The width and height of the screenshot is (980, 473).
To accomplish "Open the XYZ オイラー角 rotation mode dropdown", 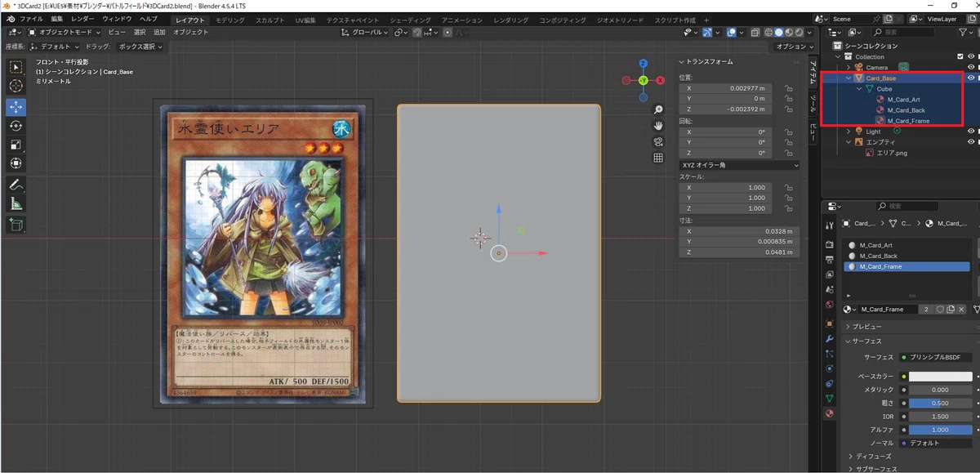I will 739,165.
